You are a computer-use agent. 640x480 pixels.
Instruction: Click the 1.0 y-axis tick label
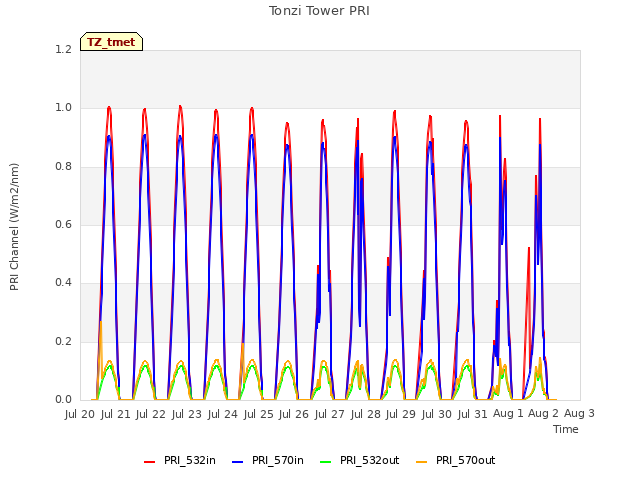pos(63,108)
